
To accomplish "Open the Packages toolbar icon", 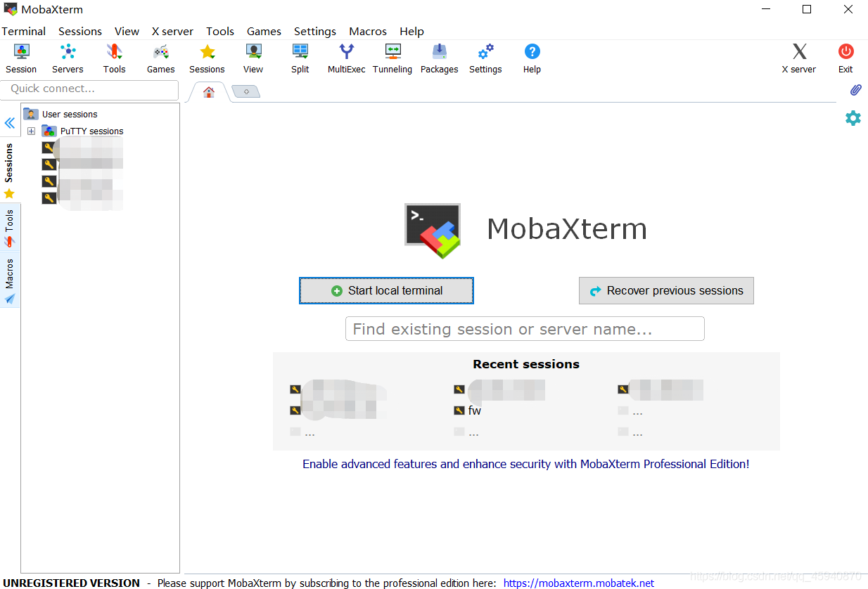I will 439,58.
